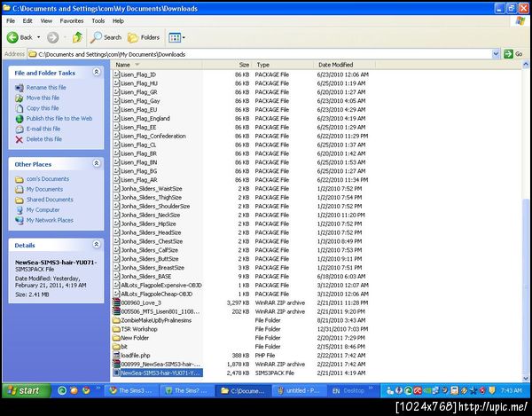Go up one folder level

point(77,37)
